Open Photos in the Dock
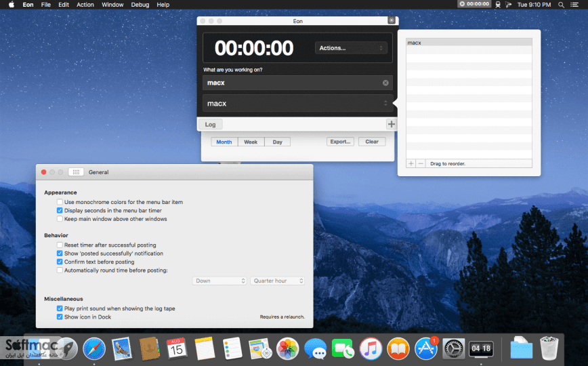Screen dimensions: 588x366 pyautogui.click(x=288, y=349)
